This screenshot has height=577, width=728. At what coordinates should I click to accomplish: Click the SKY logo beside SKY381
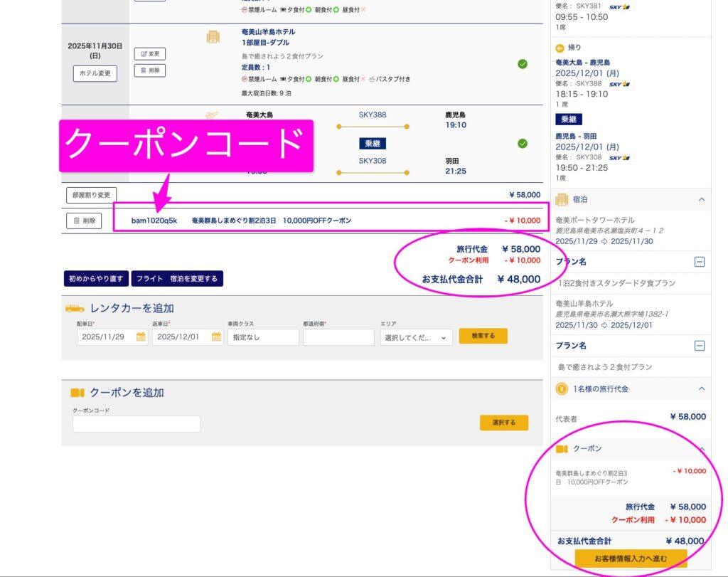click(x=619, y=7)
